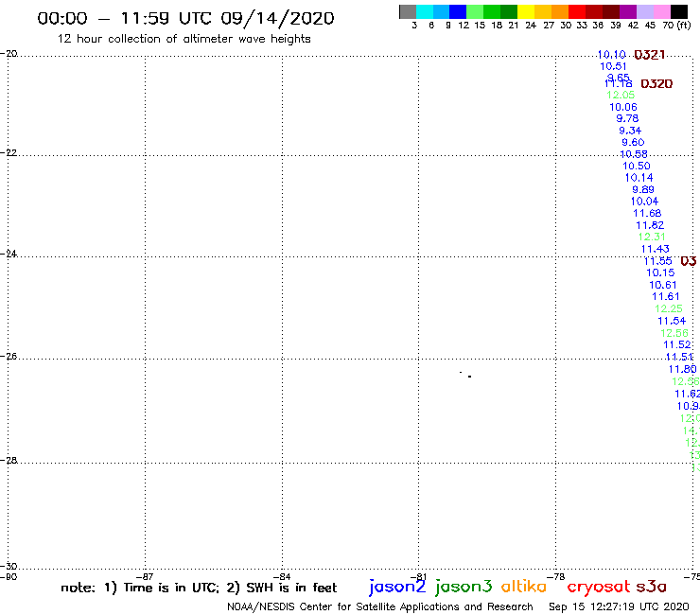Image resolution: width=700 pixels, height=615 pixels.
Task: Click the cyan swatch in the wave height legend
Action: click(425, 11)
